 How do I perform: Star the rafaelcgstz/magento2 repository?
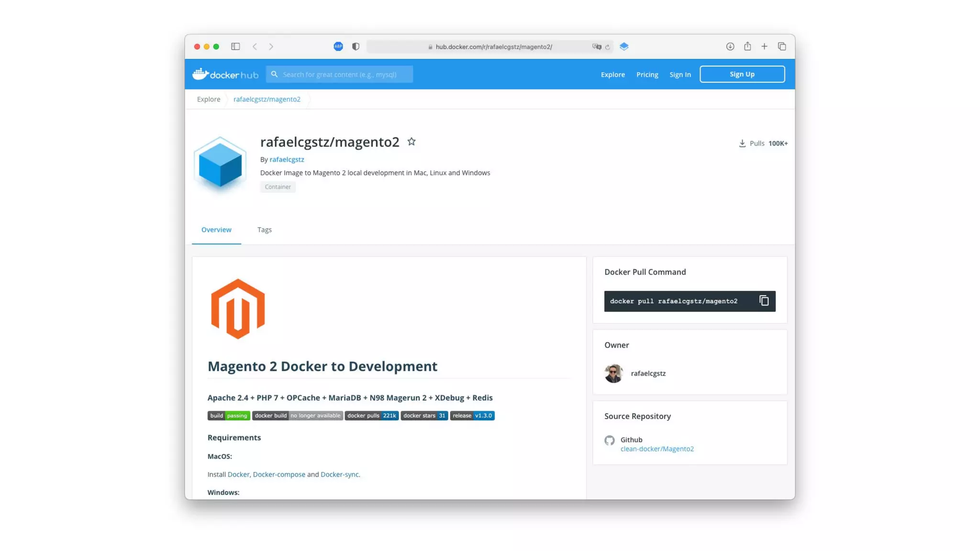coord(411,142)
